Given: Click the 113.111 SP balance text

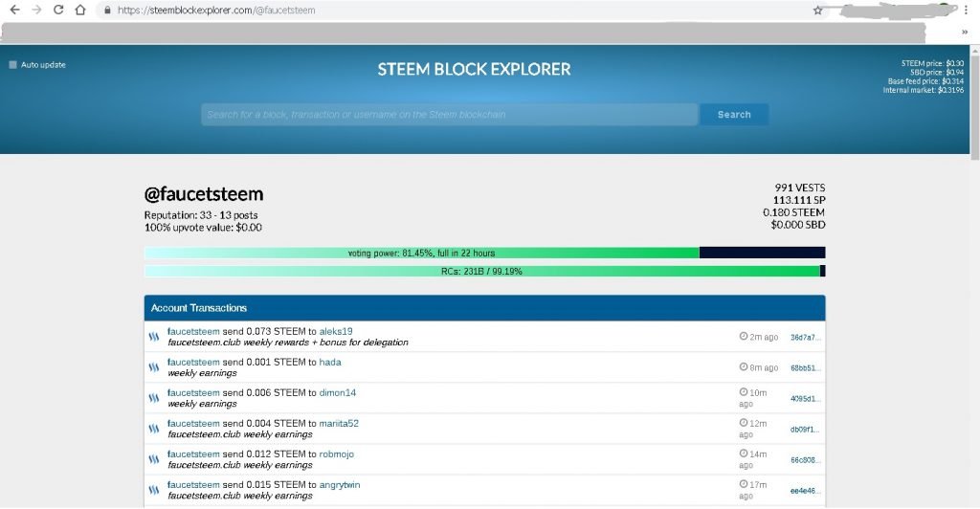Looking at the screenshot, I should click(799, 200).
